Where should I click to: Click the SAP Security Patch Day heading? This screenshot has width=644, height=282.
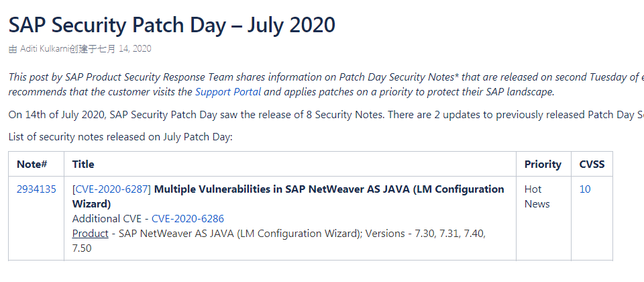tap(172, 25)
